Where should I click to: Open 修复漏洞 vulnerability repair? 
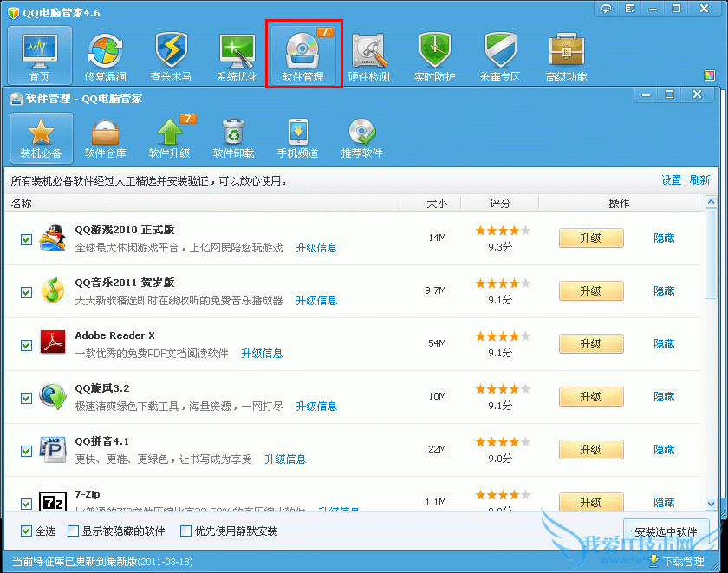106,55
